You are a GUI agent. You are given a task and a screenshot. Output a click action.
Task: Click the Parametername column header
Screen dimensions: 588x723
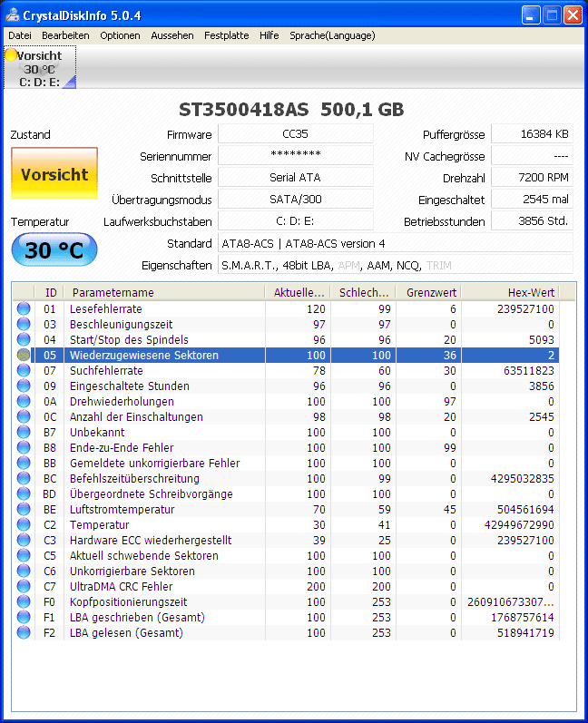click(164, 292)
